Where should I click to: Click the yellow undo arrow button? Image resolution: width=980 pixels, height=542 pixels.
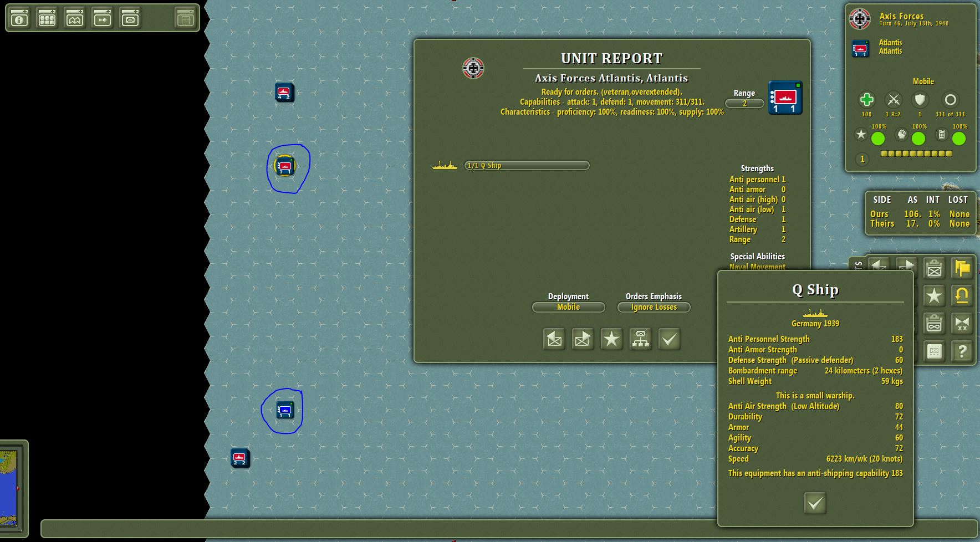coord(962,296)
